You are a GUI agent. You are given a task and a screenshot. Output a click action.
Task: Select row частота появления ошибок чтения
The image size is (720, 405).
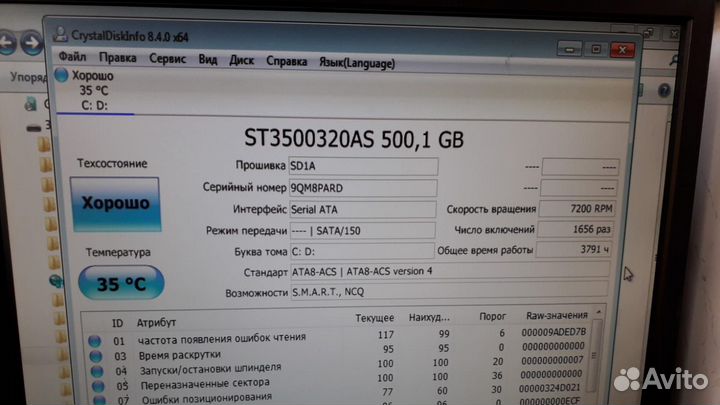click(338, 337)
